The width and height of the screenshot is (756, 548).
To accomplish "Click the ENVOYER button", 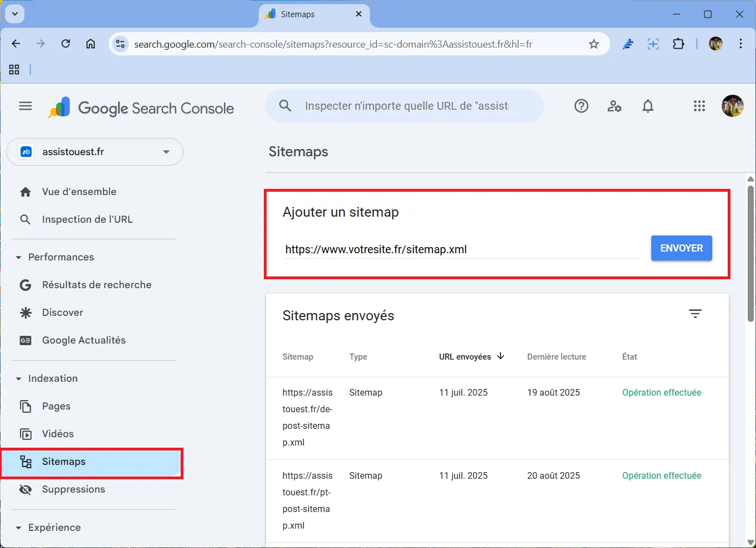I will [x=681, y=248].
